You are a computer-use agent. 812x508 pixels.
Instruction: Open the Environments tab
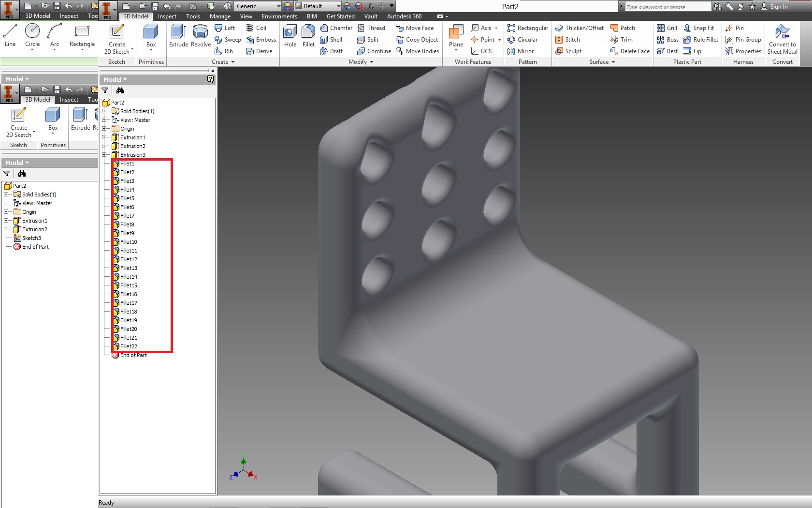pos(279,16)
